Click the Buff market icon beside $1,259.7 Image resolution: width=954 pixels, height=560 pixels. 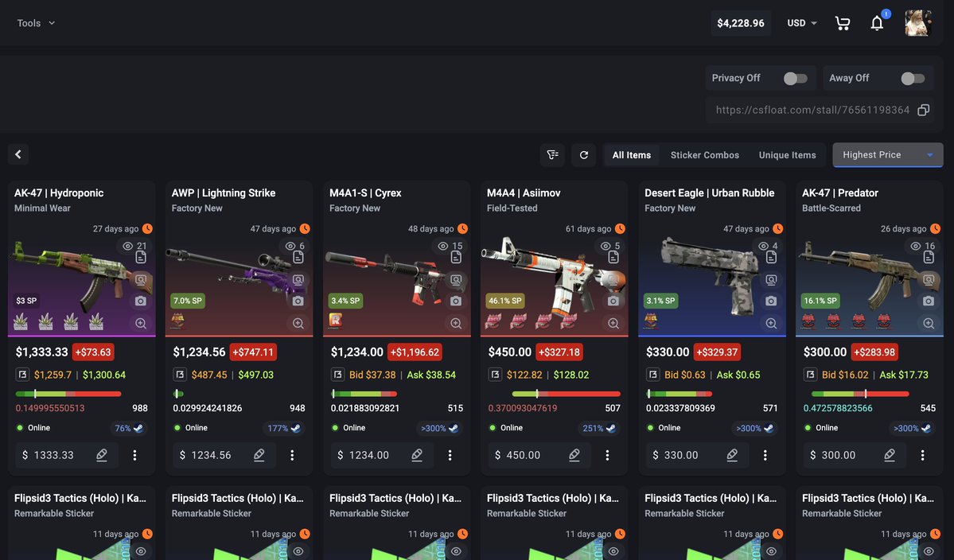(22, 375)
